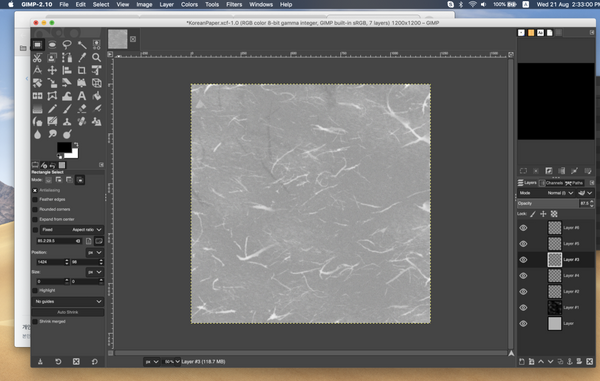This screenshot has height=381, width=600.
Task: Open the Layer menu
Action: 166,5
